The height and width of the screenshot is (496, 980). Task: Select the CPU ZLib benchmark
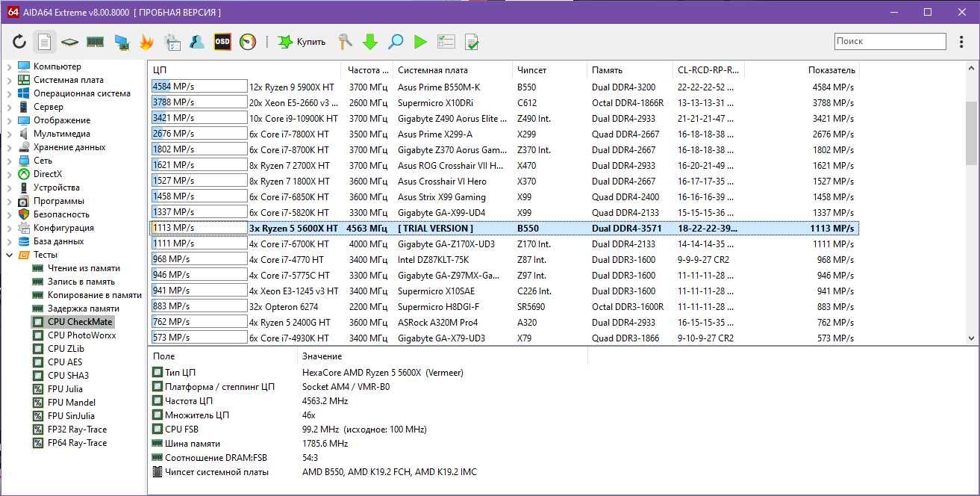pos(66,349)
